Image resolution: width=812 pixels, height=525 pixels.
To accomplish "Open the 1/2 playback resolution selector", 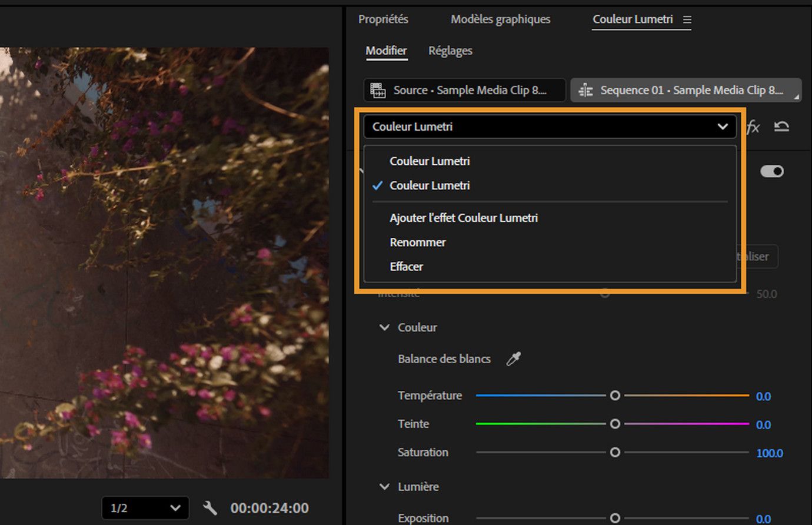I will point(145,508).
